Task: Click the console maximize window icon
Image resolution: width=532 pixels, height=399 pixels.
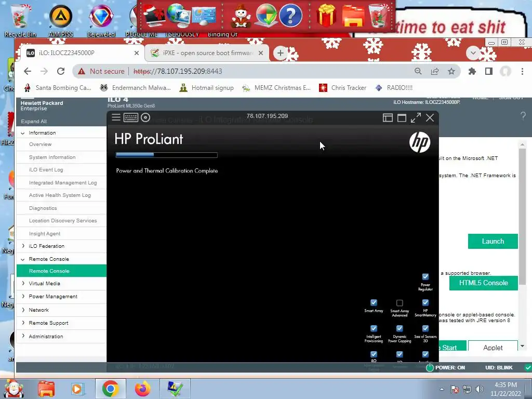Action: tap(402, 118)
